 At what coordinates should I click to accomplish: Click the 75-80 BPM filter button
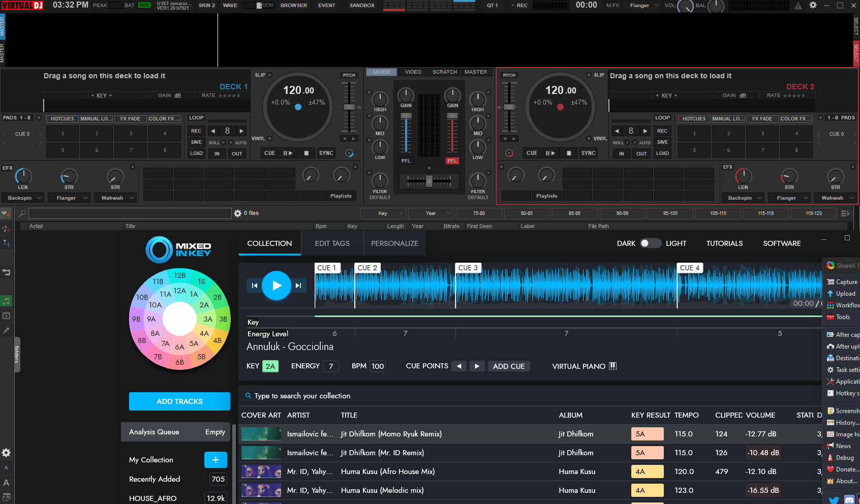pyautogui.click(x=479, y=213)
